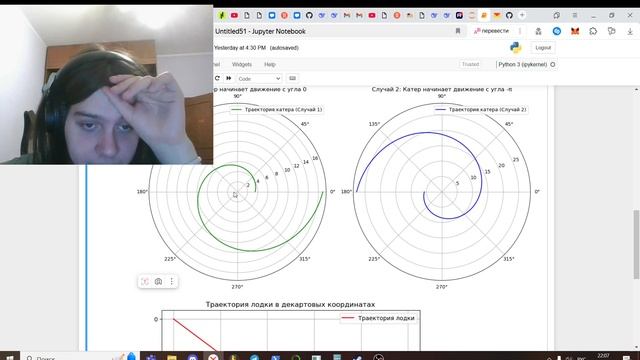
Task: Click the scrollbar up arrow at the top right
Action: [x=636, y=89]
